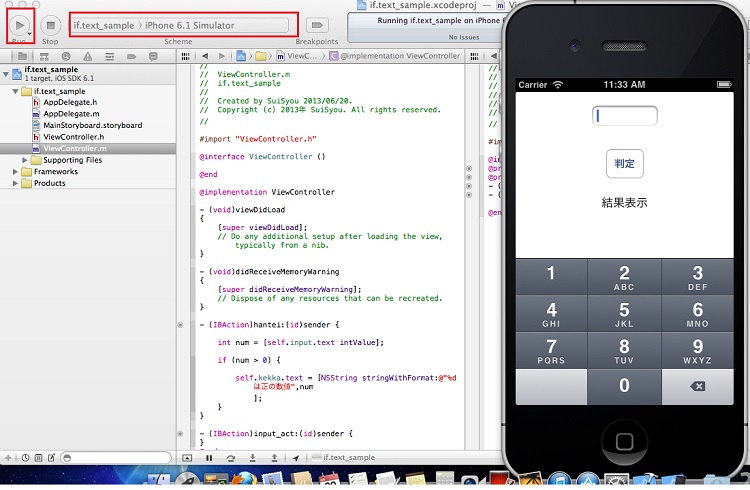Show the Log navigator
750x490 pixels.
click(x=153, y=56)
